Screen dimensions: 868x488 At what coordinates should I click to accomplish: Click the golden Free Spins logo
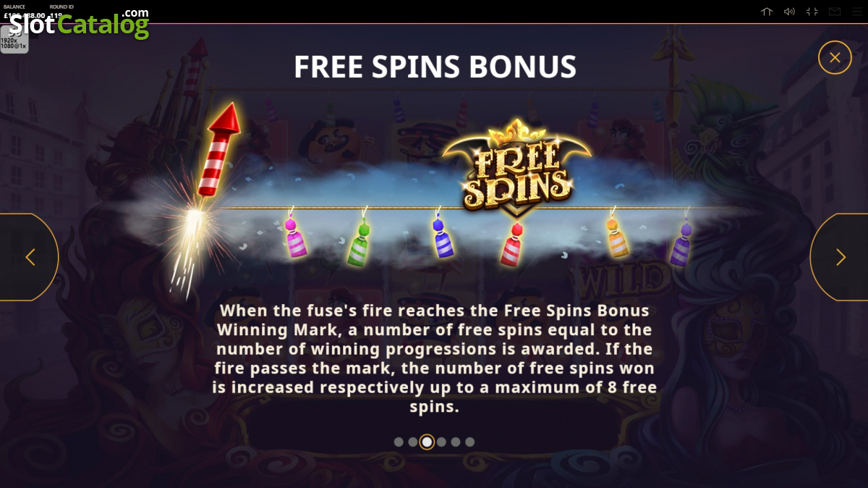pos(516,168)
